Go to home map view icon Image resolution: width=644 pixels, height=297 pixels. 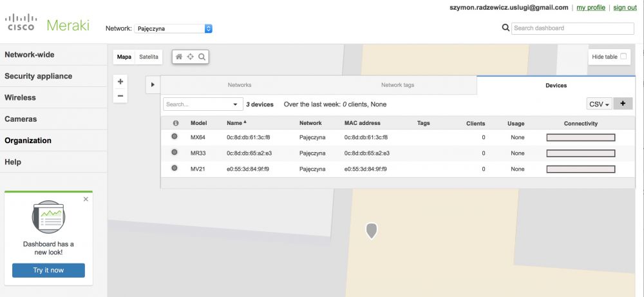178,57
